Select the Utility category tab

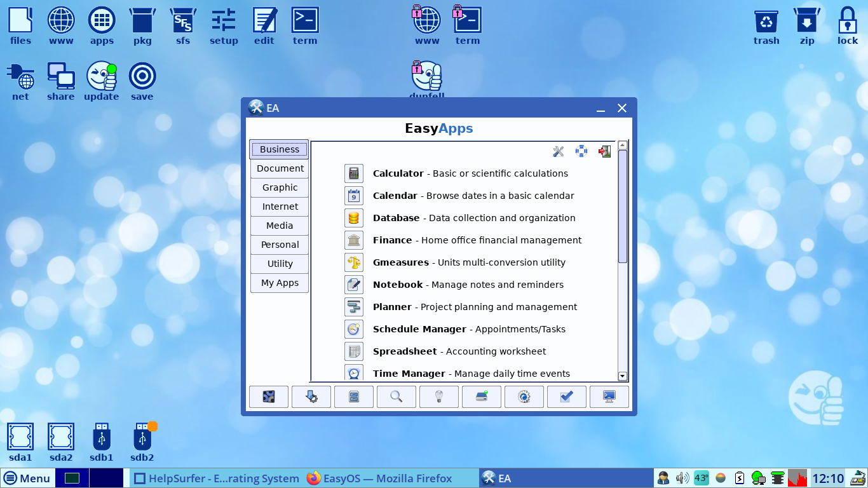point(279,264)
